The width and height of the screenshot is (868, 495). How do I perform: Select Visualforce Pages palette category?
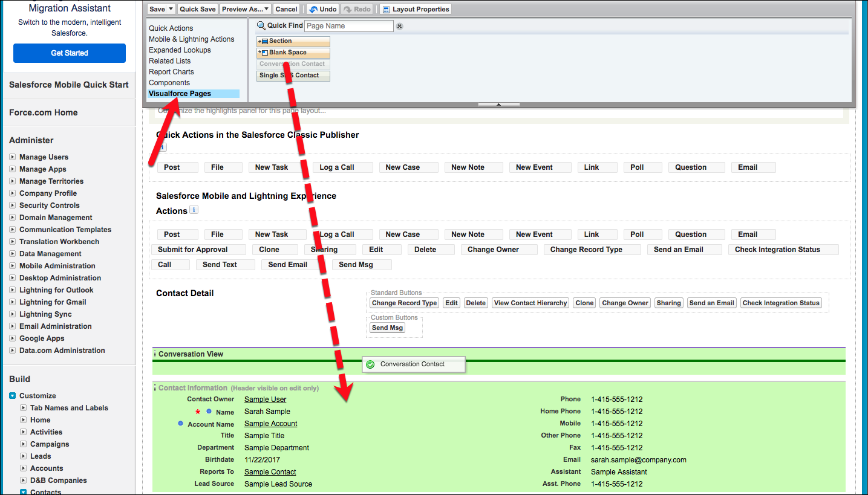[194, 94]
